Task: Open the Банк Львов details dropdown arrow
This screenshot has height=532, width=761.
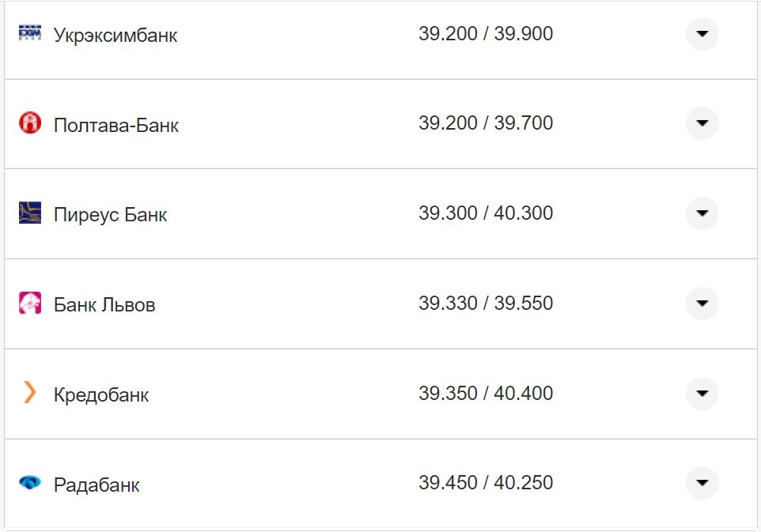Action: coord(702,304)
